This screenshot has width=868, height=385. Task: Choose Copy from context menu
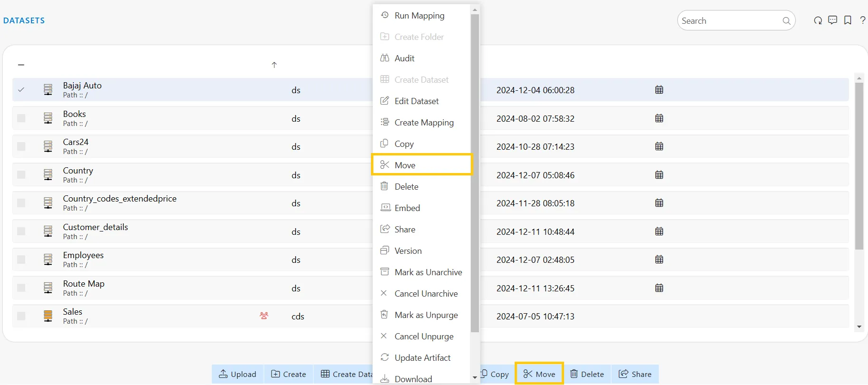pos(421,144)
